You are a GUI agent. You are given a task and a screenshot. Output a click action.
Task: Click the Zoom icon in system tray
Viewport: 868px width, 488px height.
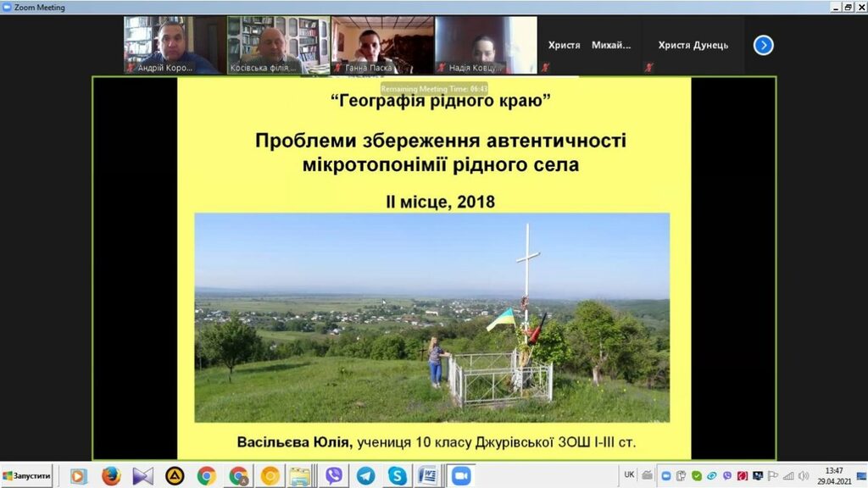(x=666, y=475)
